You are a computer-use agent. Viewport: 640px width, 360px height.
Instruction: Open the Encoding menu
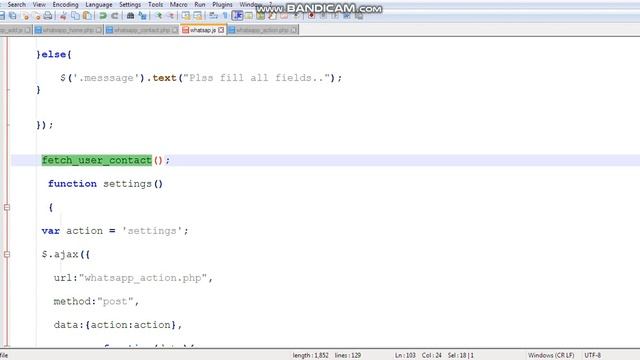[65, 4]
